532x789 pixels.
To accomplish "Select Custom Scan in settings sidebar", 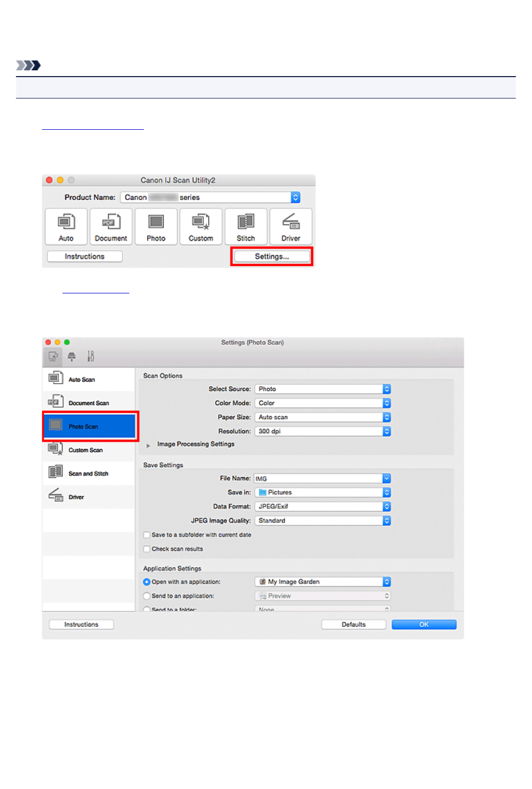I will pos(89,450).
